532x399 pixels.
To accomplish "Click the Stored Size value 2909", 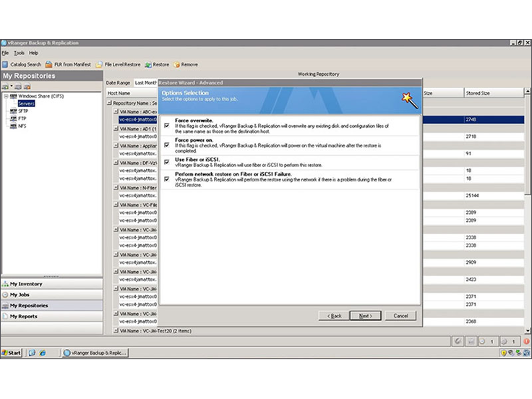I will pyautogui.click(x=471, y=262).
